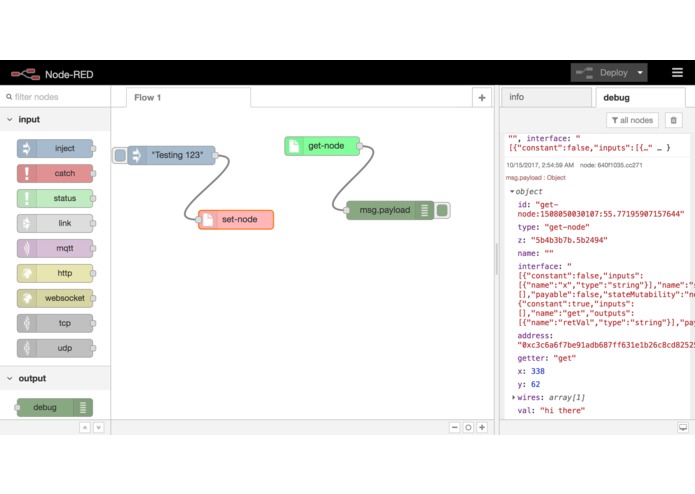
Task: Click the getter "get" debug entry
Action: click(x=547, y=358)
